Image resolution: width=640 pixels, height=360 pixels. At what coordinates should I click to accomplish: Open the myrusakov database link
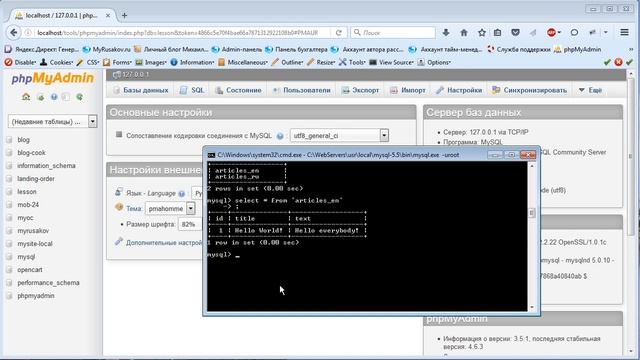coord(33,231)
